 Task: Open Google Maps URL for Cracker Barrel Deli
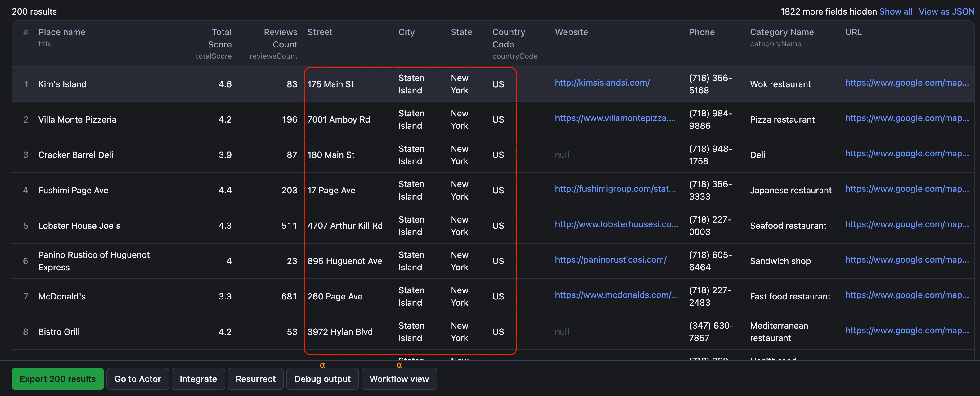(x=907, y=153)
